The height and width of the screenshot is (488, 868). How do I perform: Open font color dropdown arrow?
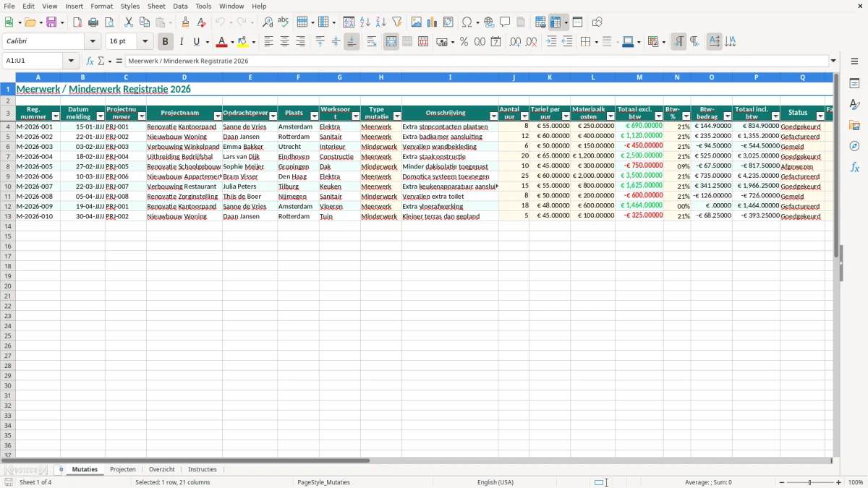click(x=232, y=42)
